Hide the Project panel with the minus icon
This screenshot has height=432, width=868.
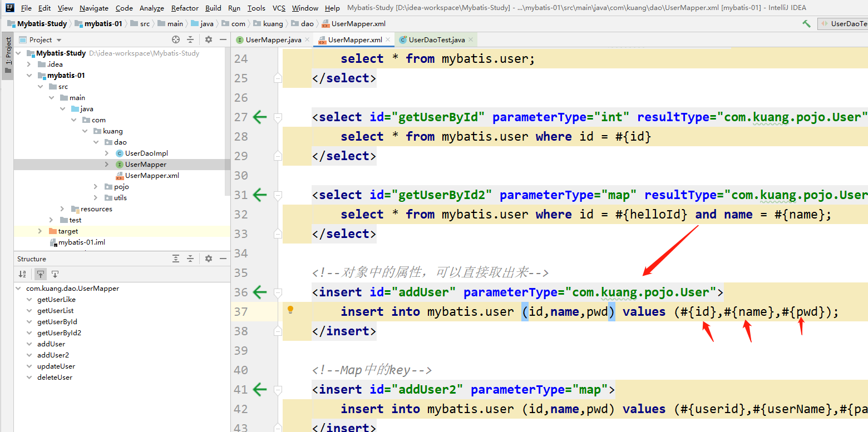click(x=223, y=39)
